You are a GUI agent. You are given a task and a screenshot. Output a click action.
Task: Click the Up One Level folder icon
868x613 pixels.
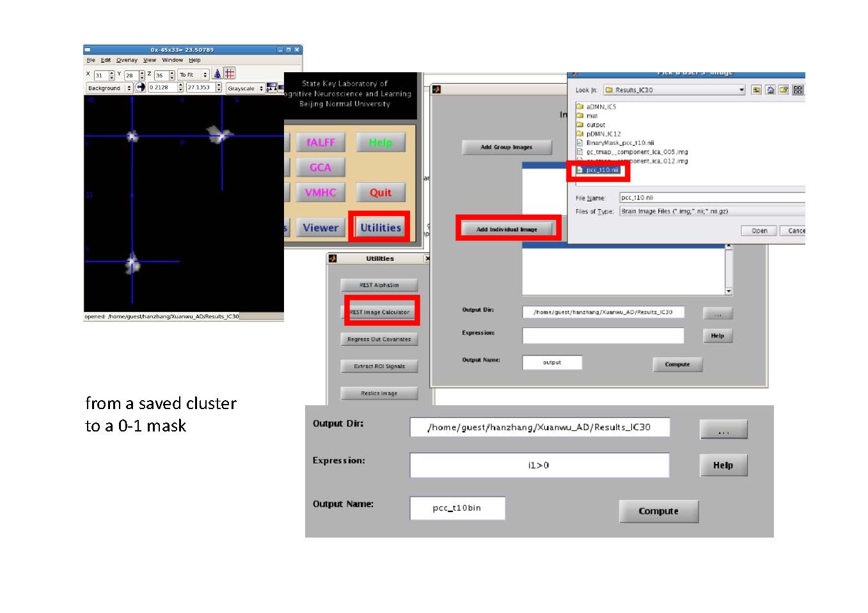point(757,90)
